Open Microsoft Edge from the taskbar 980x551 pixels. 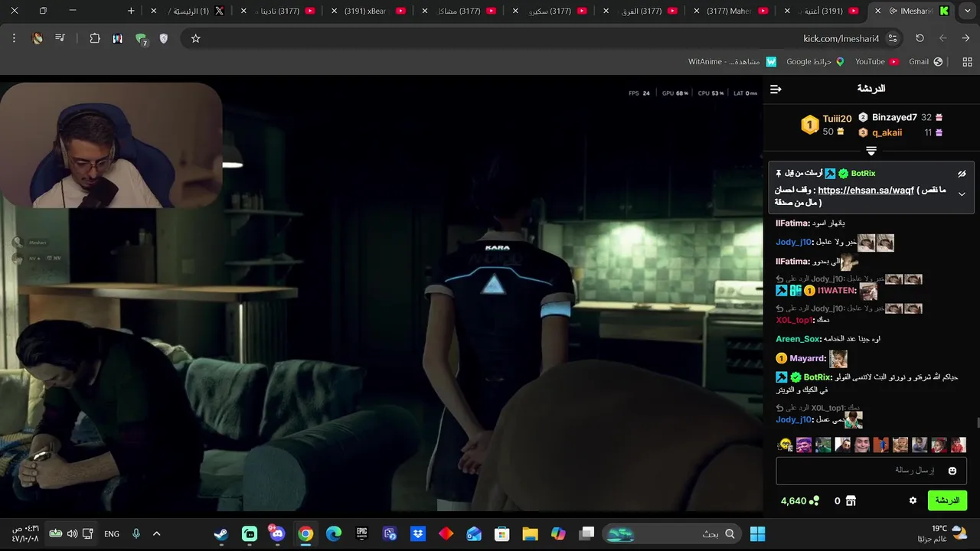[x=334, y=533]
